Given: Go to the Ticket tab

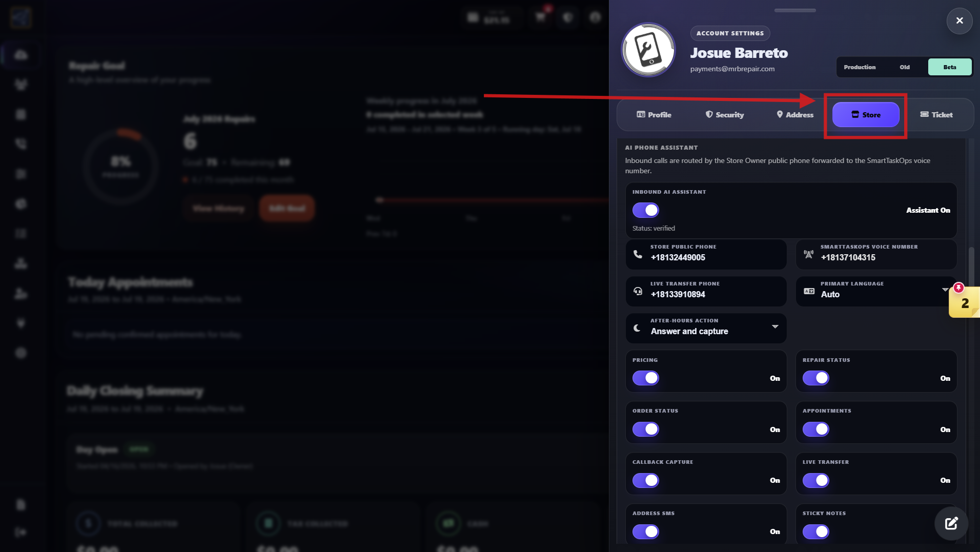Looking at the screenshot, I should pos(936,115).
